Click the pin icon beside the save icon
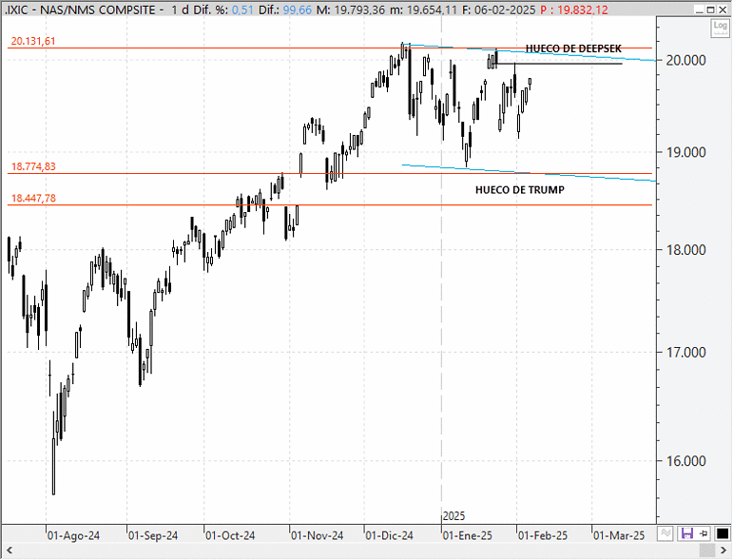The width and height of the screenshot is (733, 560). pos(704,533)
